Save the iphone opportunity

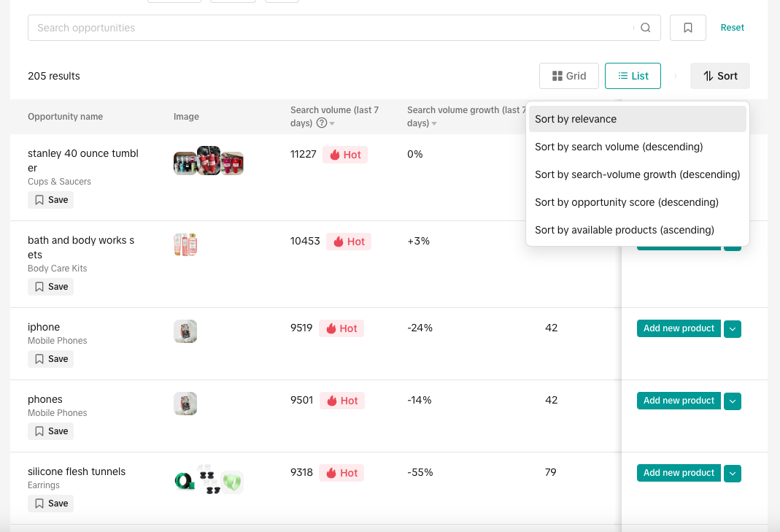pyautogui.click(x=51, y=359)
